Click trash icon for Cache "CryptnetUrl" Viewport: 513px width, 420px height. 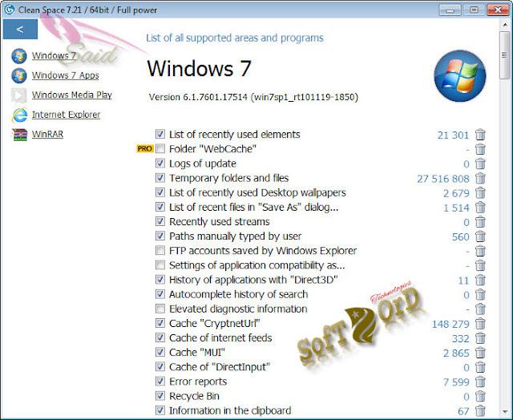click(480, 324)
